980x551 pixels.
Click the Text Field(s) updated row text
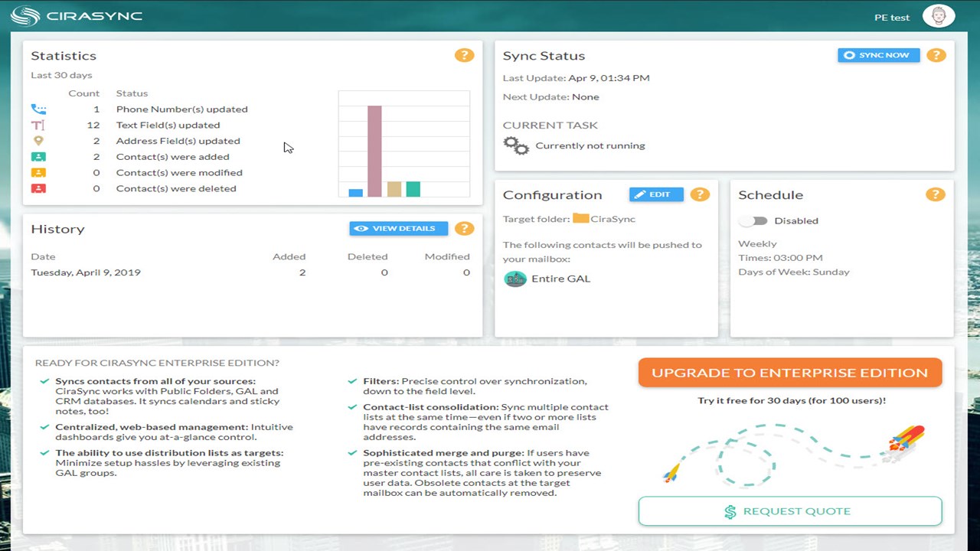point(168,126)
